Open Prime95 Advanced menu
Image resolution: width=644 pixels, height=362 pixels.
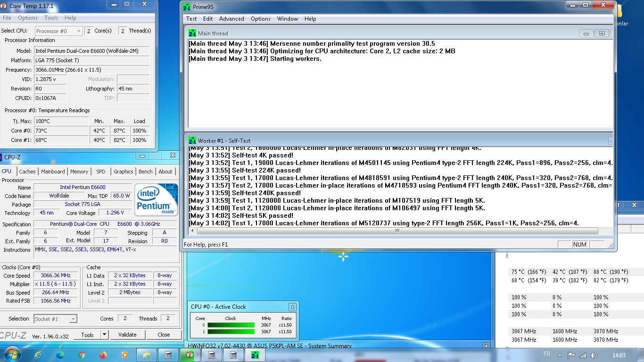231,19
